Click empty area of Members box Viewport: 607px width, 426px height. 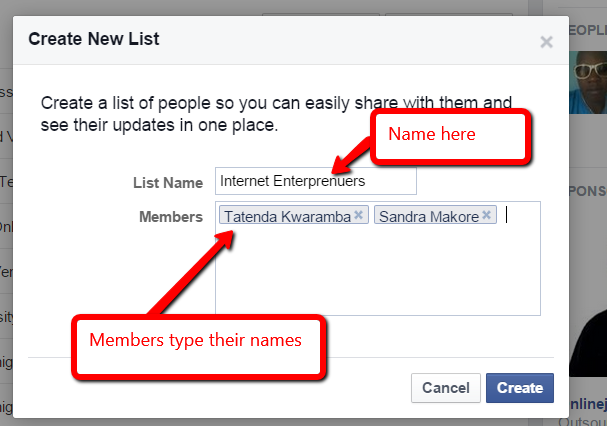click(378, 271)
